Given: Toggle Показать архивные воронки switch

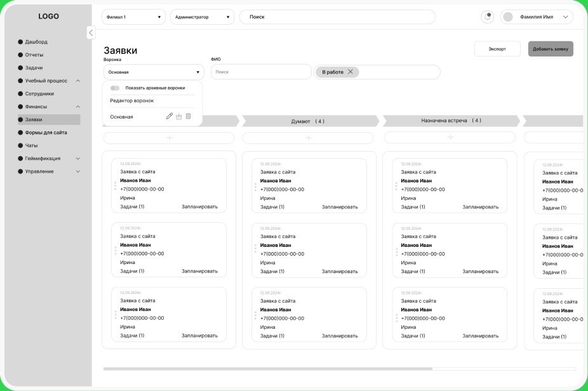Looking at the screenshot, I should (x=115, y=88).
